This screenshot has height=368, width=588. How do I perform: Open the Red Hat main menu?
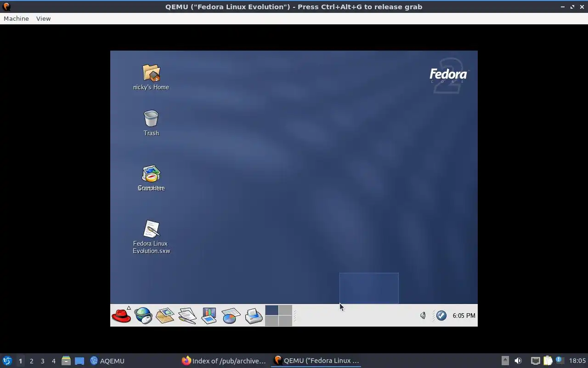click(121, 316)
